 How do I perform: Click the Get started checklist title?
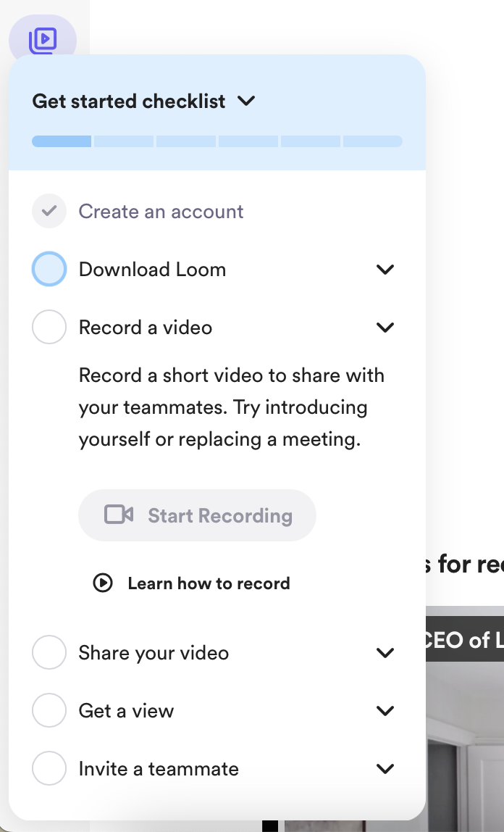coord(129,101)
